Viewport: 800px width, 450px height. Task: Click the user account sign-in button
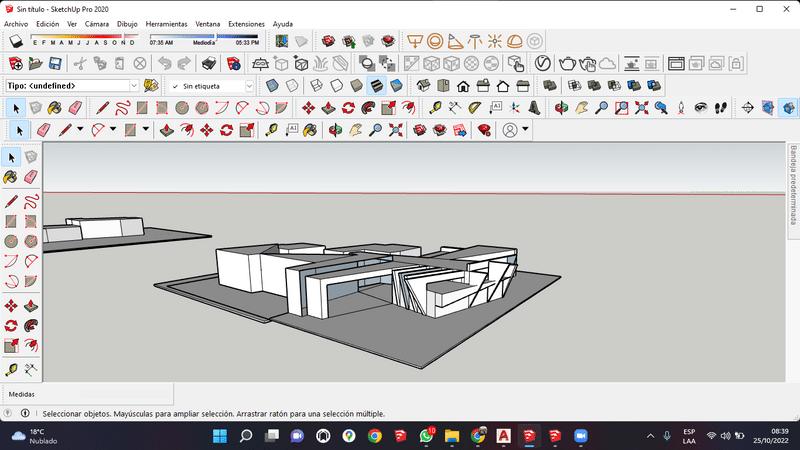(x=510, y=130)
